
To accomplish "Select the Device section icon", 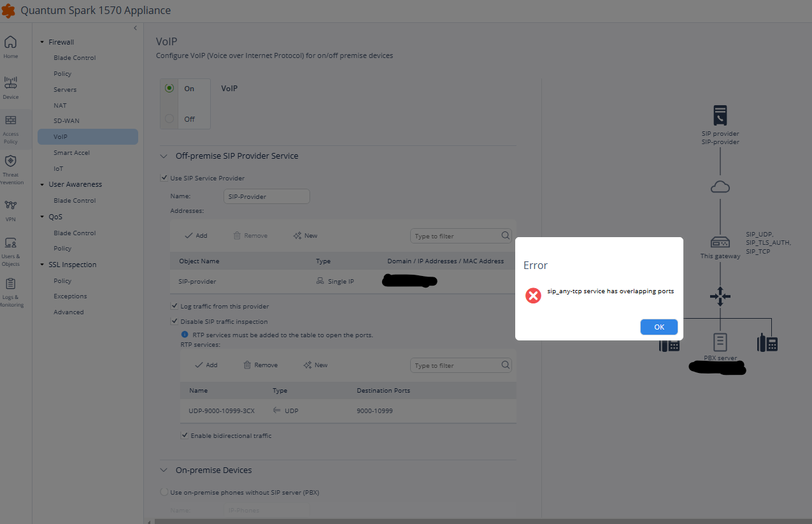I will pos(10,87).
